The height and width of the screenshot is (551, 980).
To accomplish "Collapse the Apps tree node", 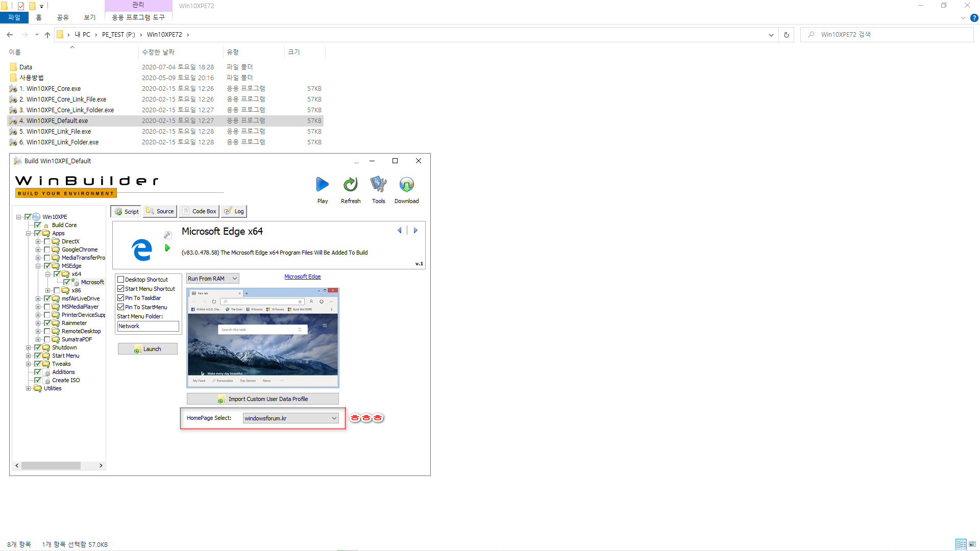I will 28,233.
